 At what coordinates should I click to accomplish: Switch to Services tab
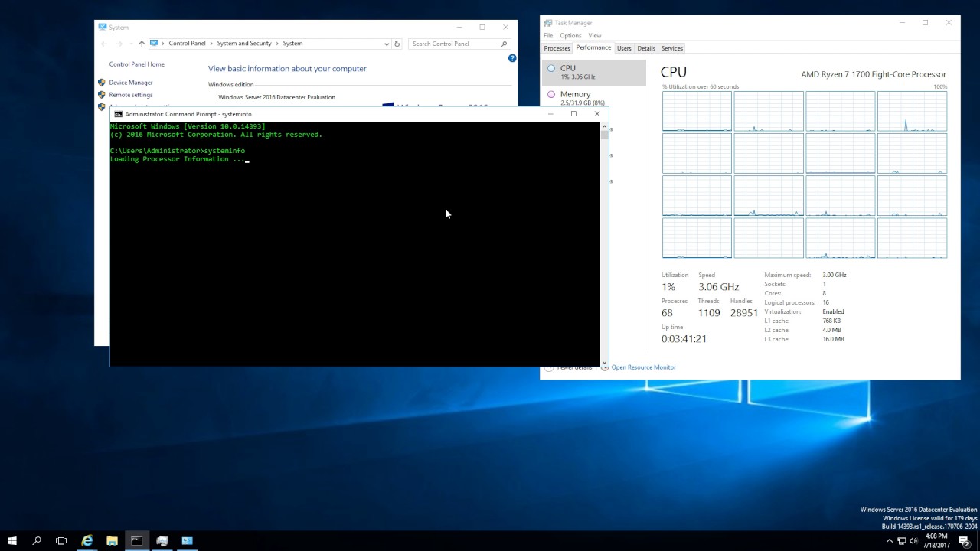tap(671, 48)
